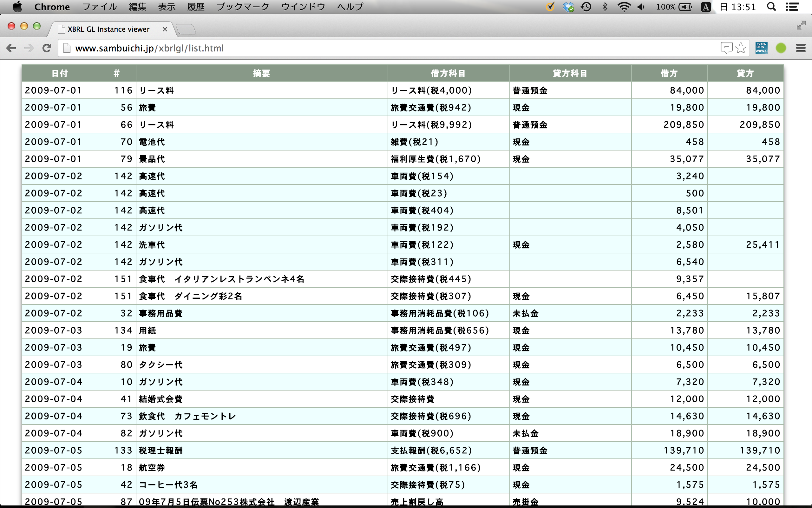
Task: Click the browser back arrow
Action: click(11, 48)
